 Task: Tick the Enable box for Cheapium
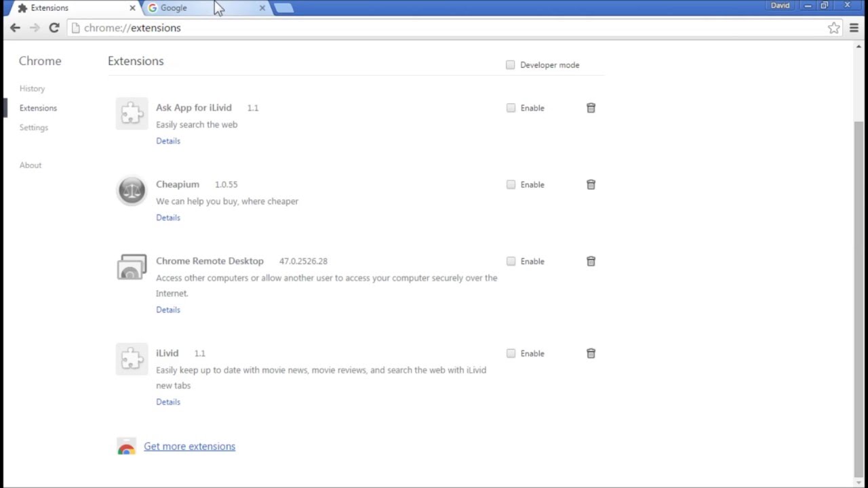click(x=511, y=184)
